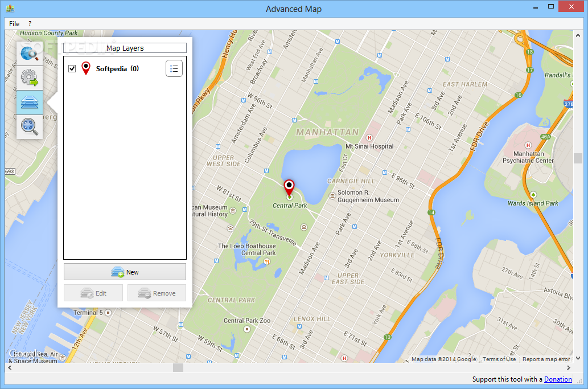Click the window resize grip icon

[579, 381]
